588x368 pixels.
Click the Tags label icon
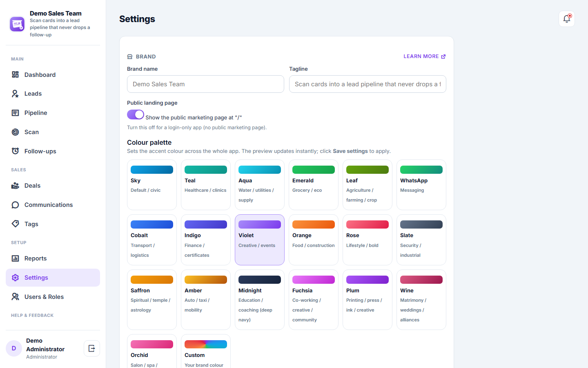(15, 224)
